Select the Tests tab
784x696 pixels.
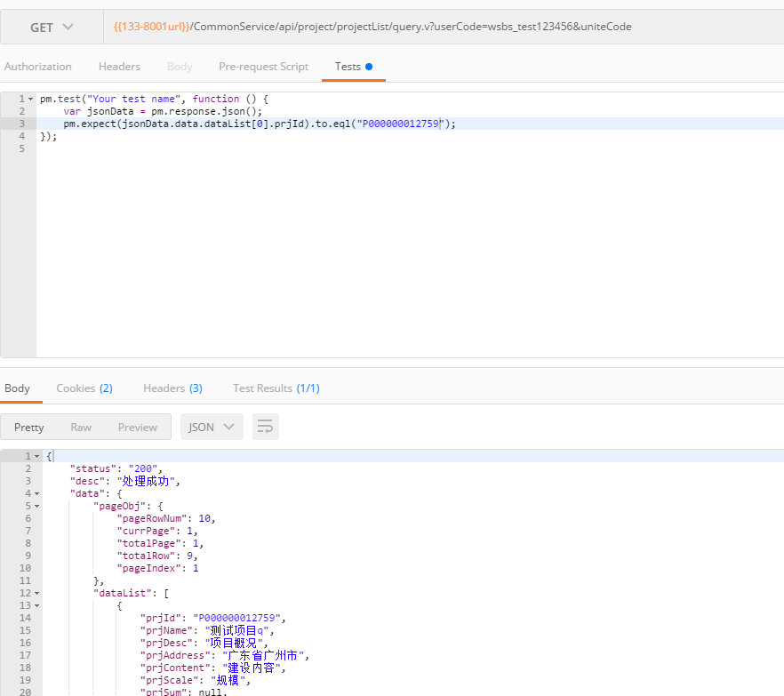tap(354, 67)
